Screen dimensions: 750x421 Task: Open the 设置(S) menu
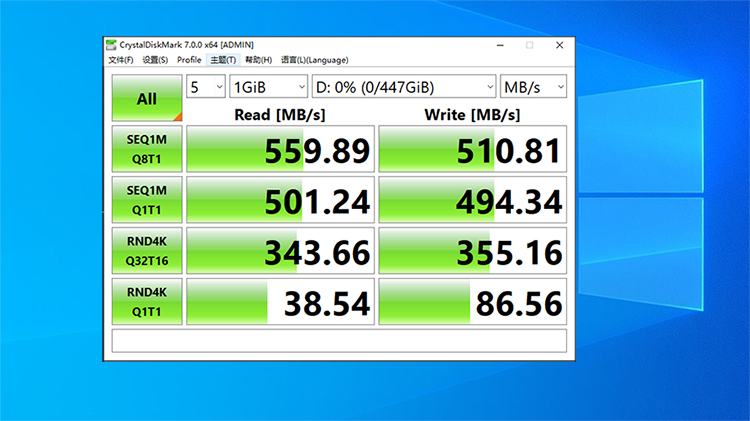[x=155, y=60]
